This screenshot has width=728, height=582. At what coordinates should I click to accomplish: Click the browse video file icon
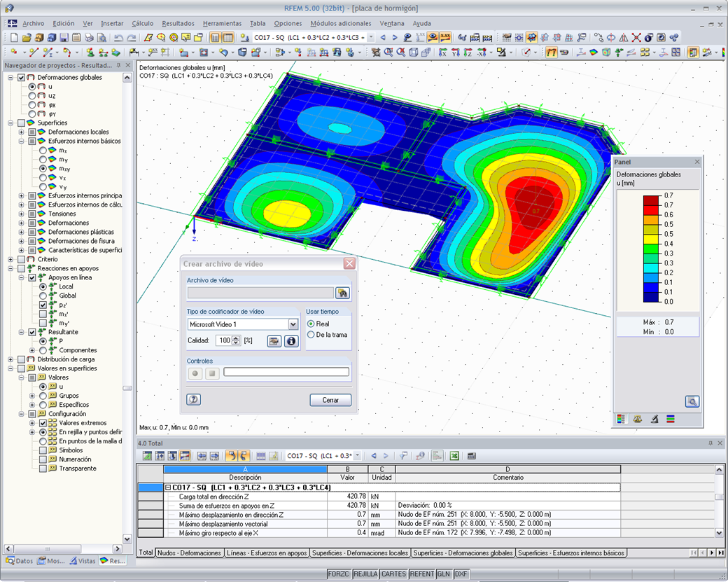click(x=342, y=293)
